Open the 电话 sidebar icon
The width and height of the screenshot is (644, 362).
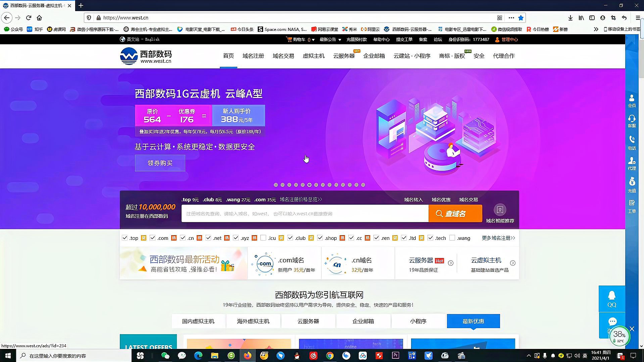(x=632, y=143)
